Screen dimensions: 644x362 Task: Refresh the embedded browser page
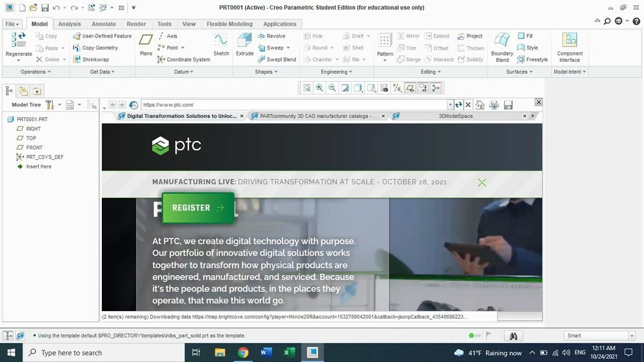pyautogui.click(x=458, y=104)
